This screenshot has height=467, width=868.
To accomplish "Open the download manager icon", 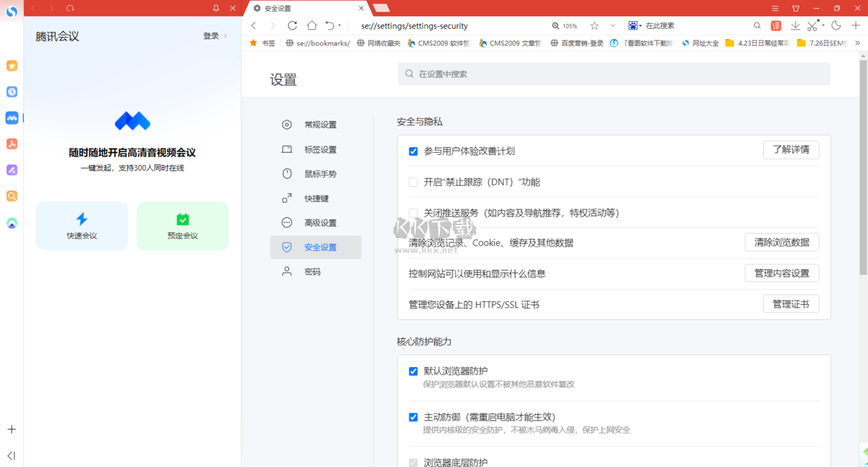I will [x=796, y=25].
